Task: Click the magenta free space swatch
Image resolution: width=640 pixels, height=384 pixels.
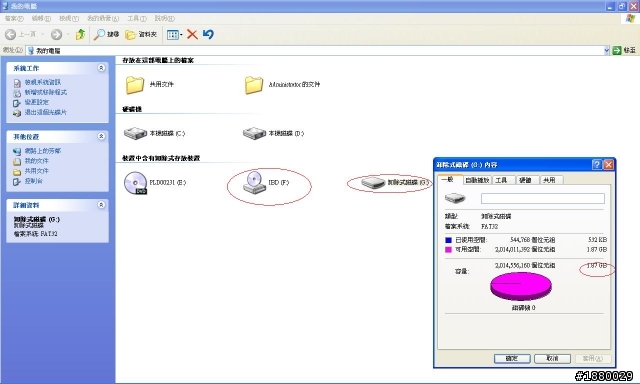Action: [x=448, y=250]
